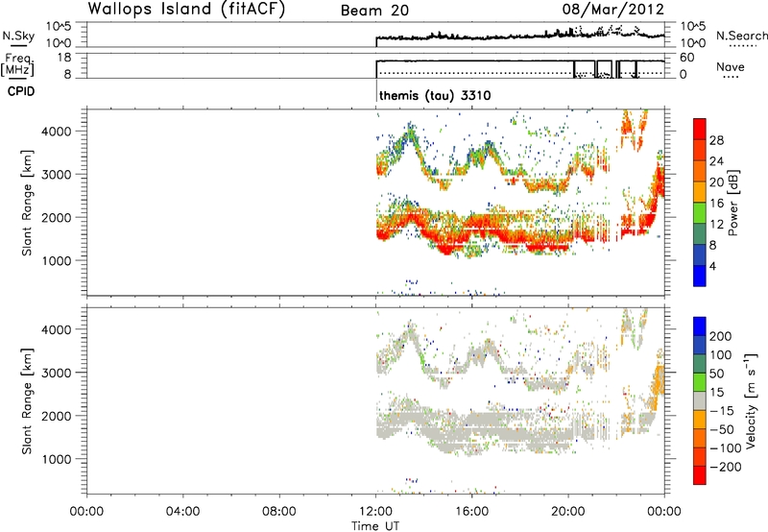The width and height of the screenshot is (768, 532).
Task: Pick the dark blue 4–8 dB power swatch
Action: [700, 255]
